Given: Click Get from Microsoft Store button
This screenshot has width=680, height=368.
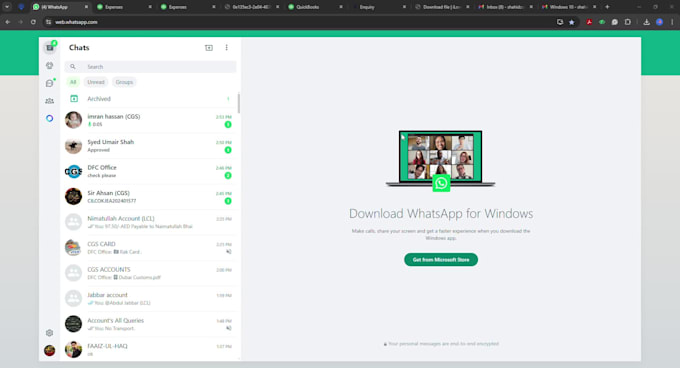Looking at the screenshot, I should [x=441, y=260].
